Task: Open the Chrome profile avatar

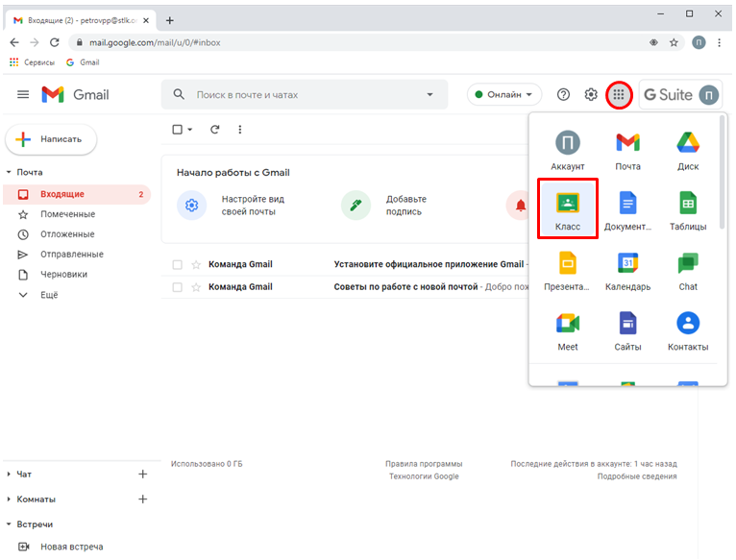Action: click(x=699, y=42)
